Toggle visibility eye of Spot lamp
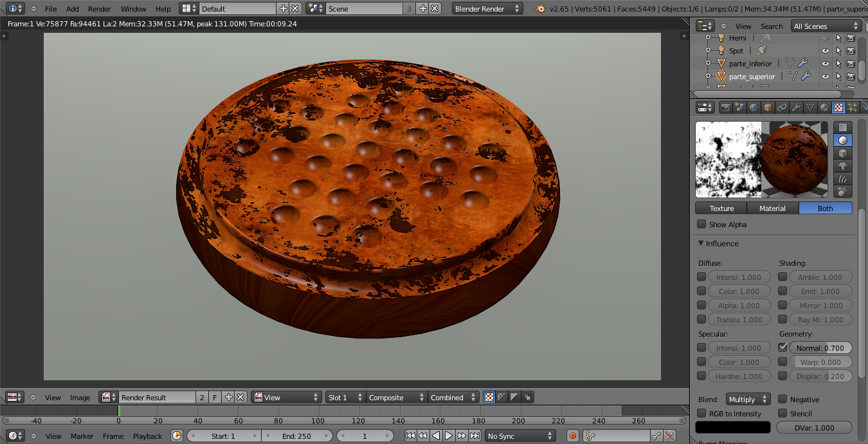868x444 pixels. (x=826, y=51)
